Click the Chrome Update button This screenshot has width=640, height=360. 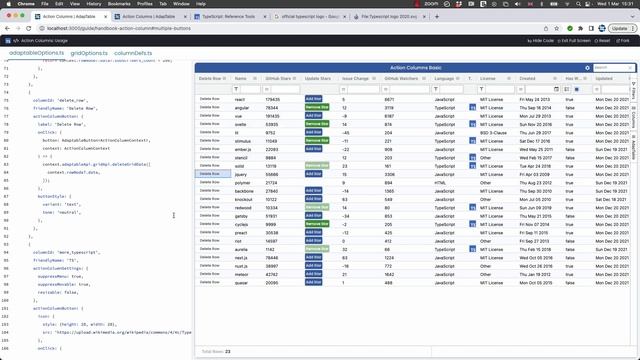pos(622,29)
